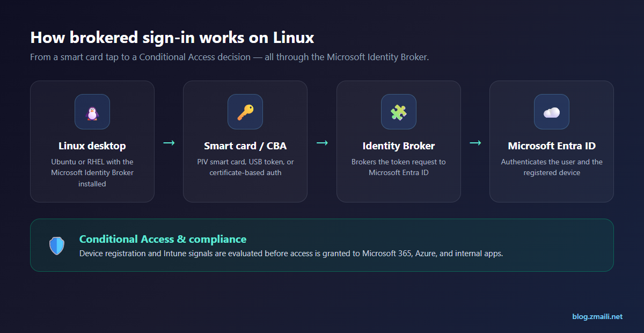Click the "Conditional Access & compliance" heading
The height and width of the screenshot is (333, 644).
point(163,239)
